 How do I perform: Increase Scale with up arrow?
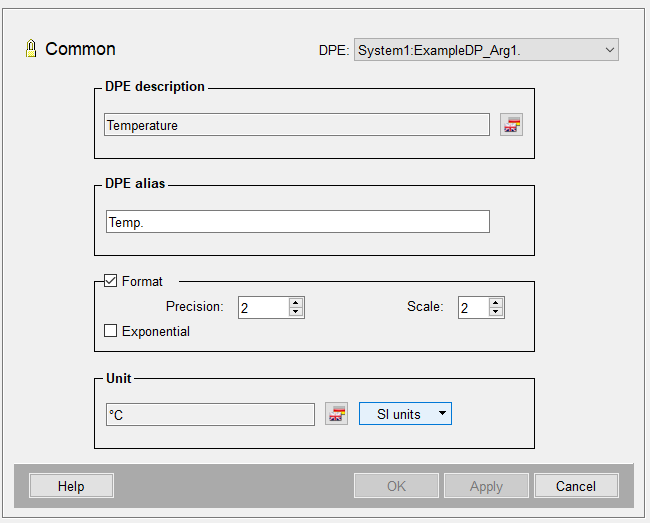pyautogui.click(x=495, y=303)
